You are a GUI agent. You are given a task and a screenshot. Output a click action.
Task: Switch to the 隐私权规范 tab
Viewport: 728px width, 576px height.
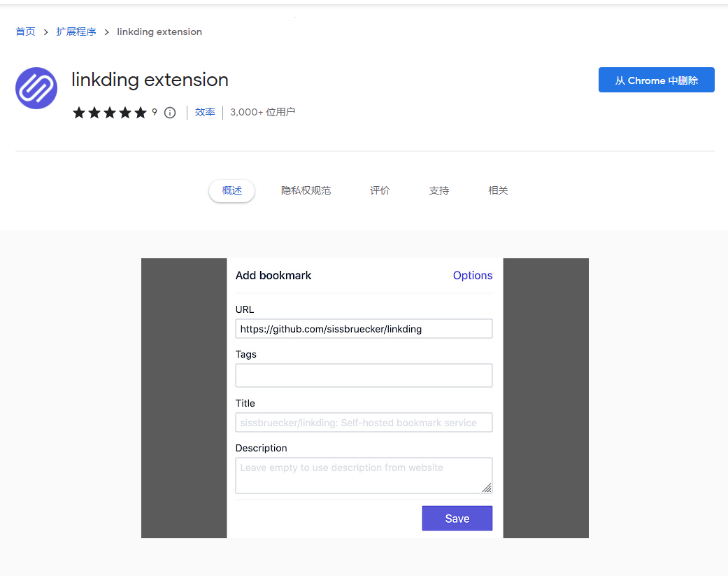[x=306, y=191]
